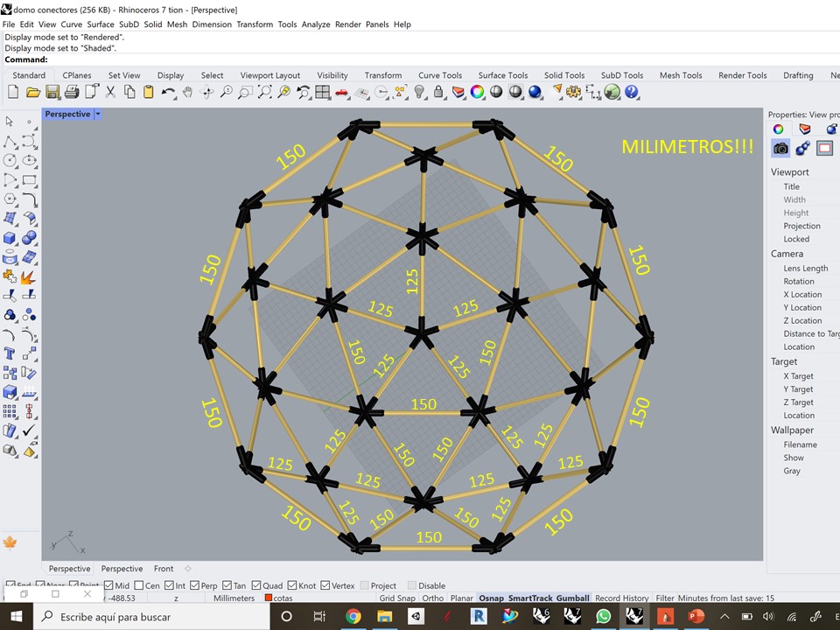Toggle SmartTrack in status bar
Screen dimensions: 840x630
[x=530, y=598]
